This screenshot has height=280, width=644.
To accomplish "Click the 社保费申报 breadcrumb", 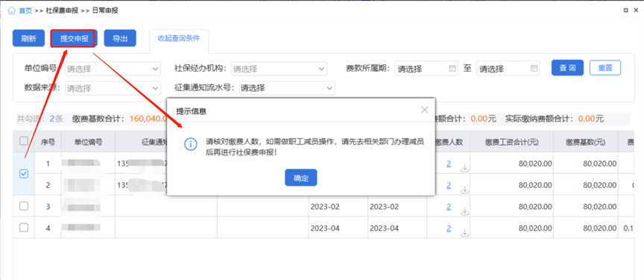I will pyautogui.click(x=62, y=10).
